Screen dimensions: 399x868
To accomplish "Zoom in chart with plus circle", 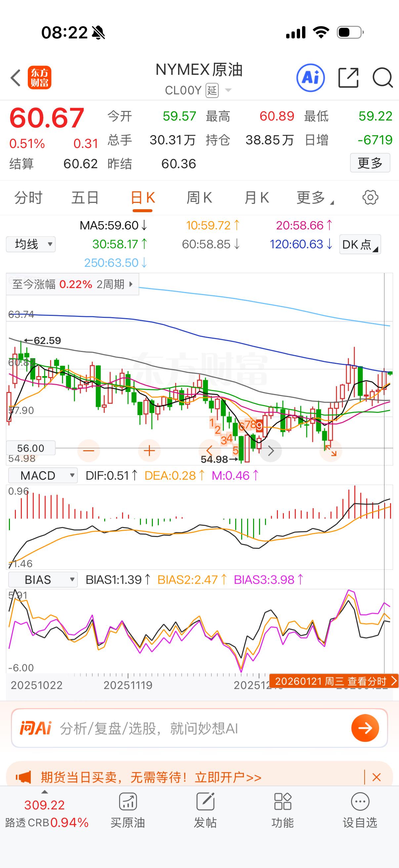I will [x=149, y=451].
